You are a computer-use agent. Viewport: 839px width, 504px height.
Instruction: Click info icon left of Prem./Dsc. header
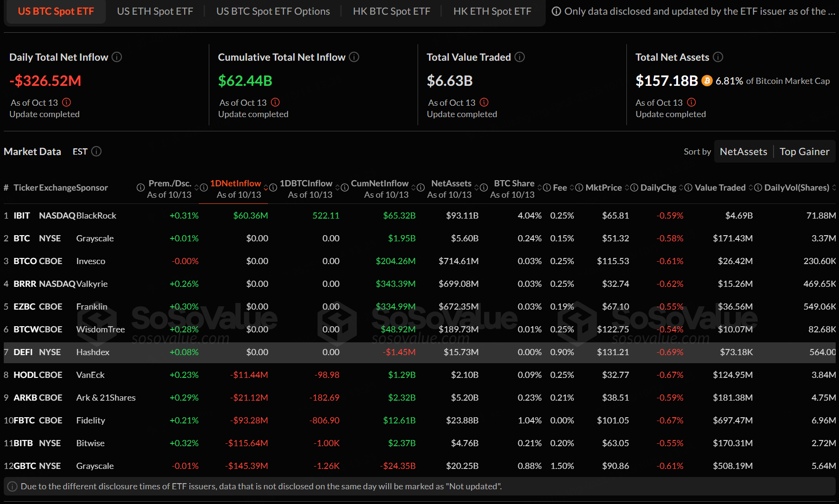pyautogui.click(x=140, y=188)
